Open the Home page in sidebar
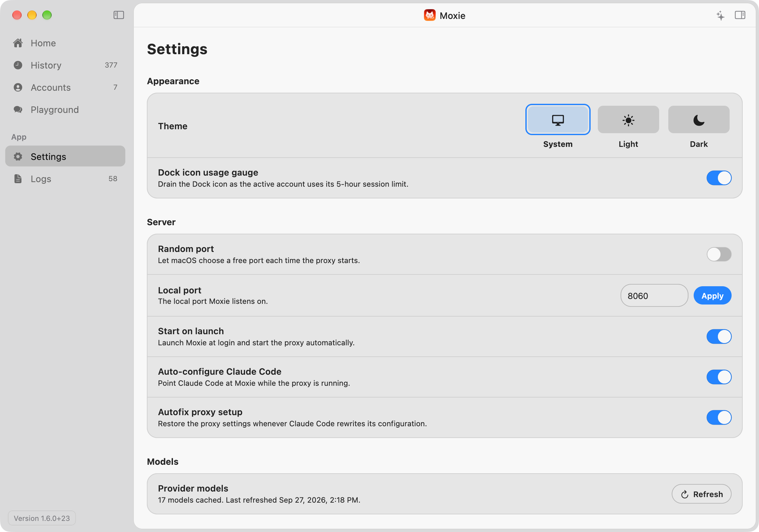Screen dimensions: 759x532 pyautogui.click(x=65, y=43)
